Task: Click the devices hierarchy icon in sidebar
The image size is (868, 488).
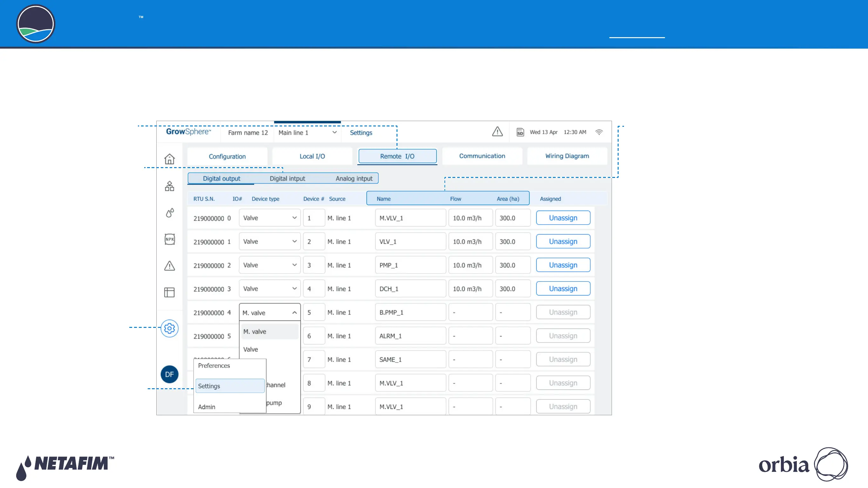Action: tap(169, 186)
